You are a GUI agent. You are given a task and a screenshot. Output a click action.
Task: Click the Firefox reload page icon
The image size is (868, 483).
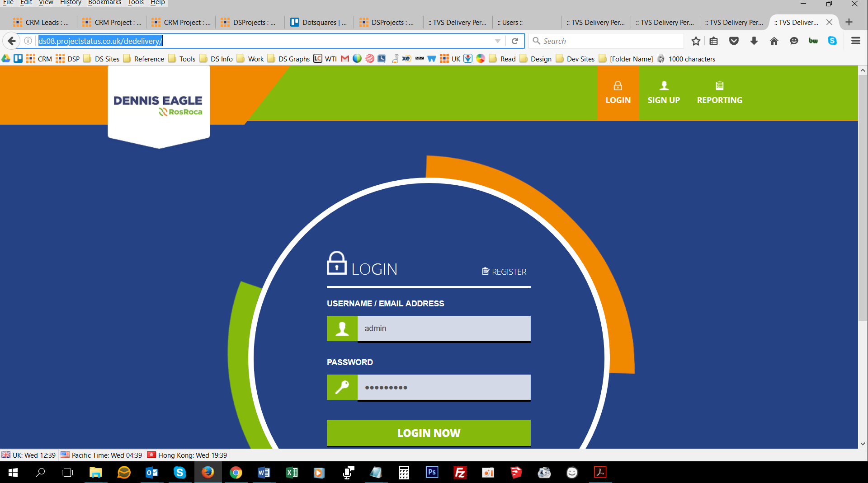pyautogui.click(x=514, y=41)
